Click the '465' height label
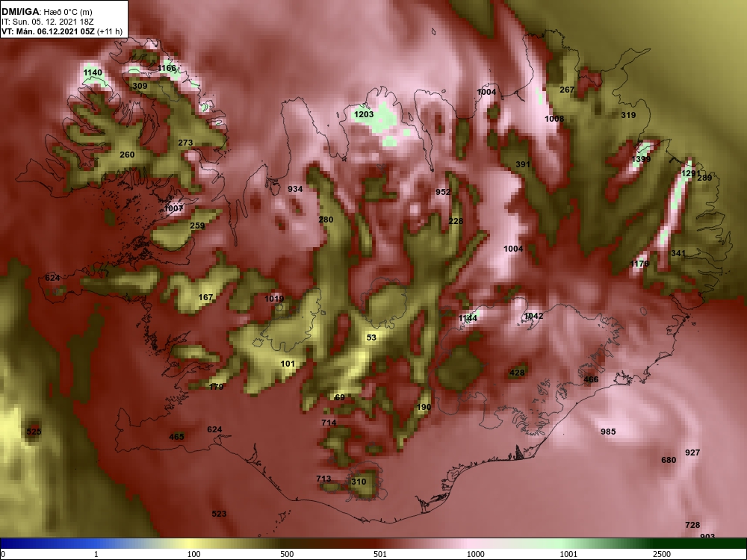The width and height of the screenshot is (747, 560). tap(176, 437)
